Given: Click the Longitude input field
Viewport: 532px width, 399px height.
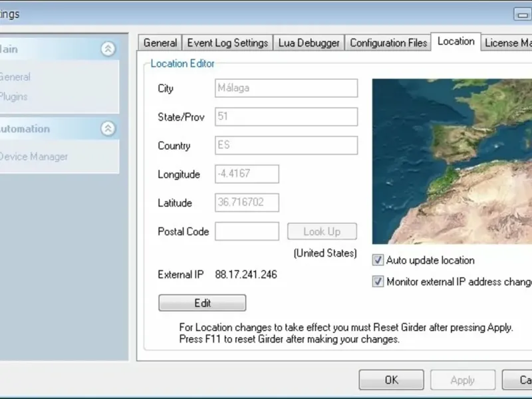Looking at the screenshot, I should (247, 174).
